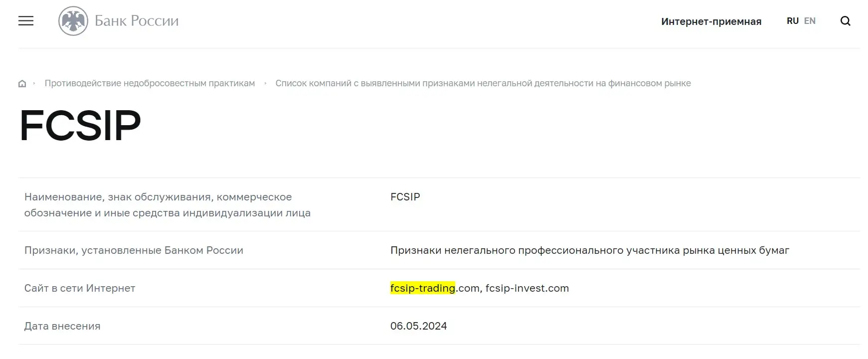Image resolution: width=868 pixels, height=359 pixels.
Task: Keep RU selected as the language
Action: point(793,20)
